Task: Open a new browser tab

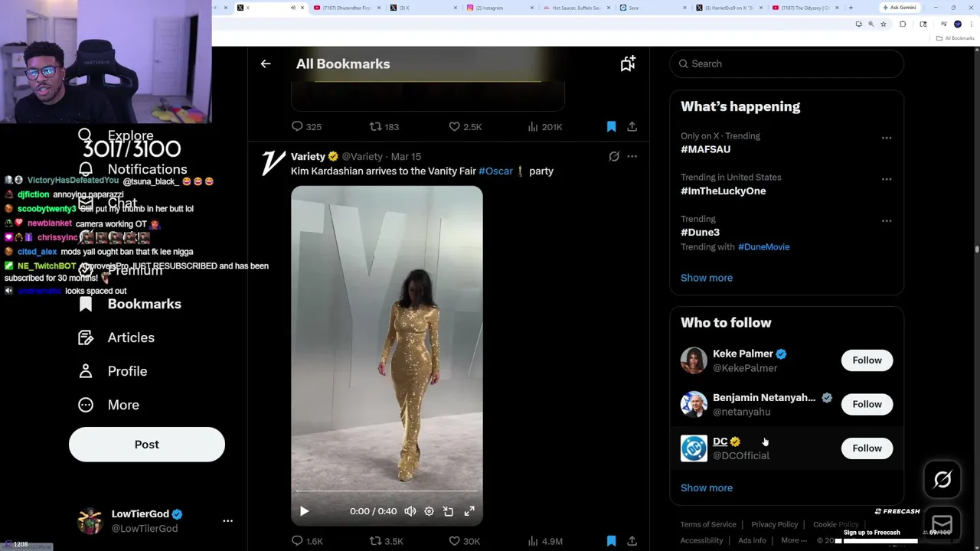Action: pyautogui.click(x=851, y=8)
